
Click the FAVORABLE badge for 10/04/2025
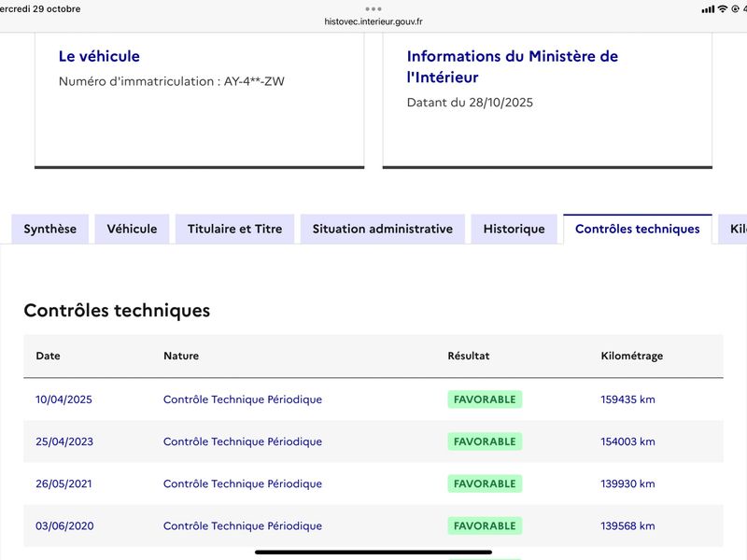(485, 399)
